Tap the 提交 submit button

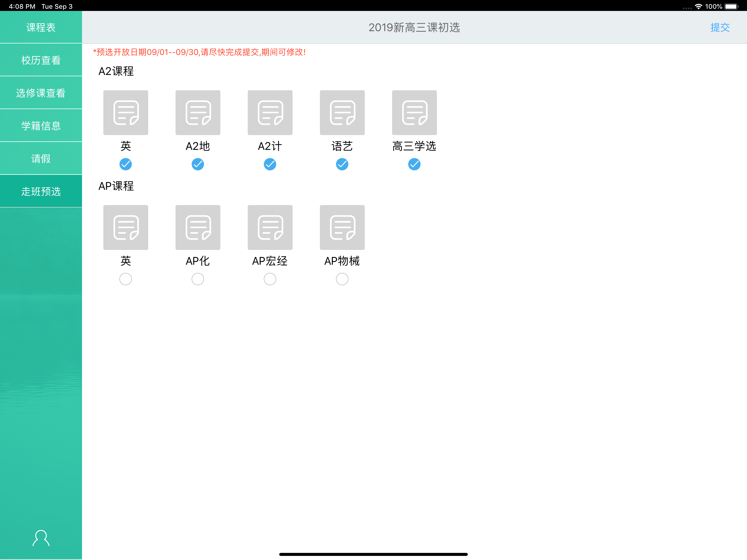(720, 27)
